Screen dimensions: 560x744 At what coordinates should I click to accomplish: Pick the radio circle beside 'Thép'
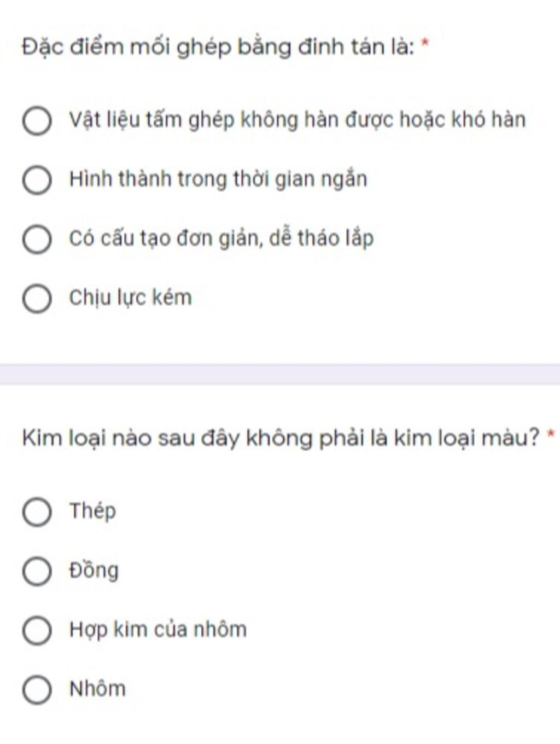(x=37, y=512)
